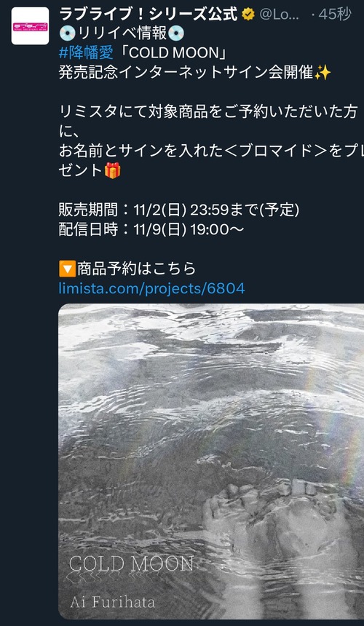Click the disc emoji after リリイベ情報
The image size is (364, 626).
coord(176,33)
